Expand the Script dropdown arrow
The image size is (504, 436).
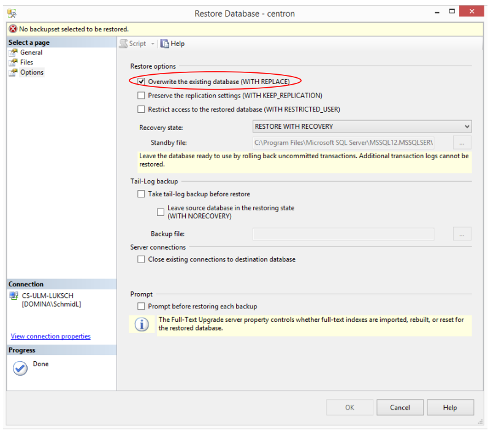(x=153, y=44)
